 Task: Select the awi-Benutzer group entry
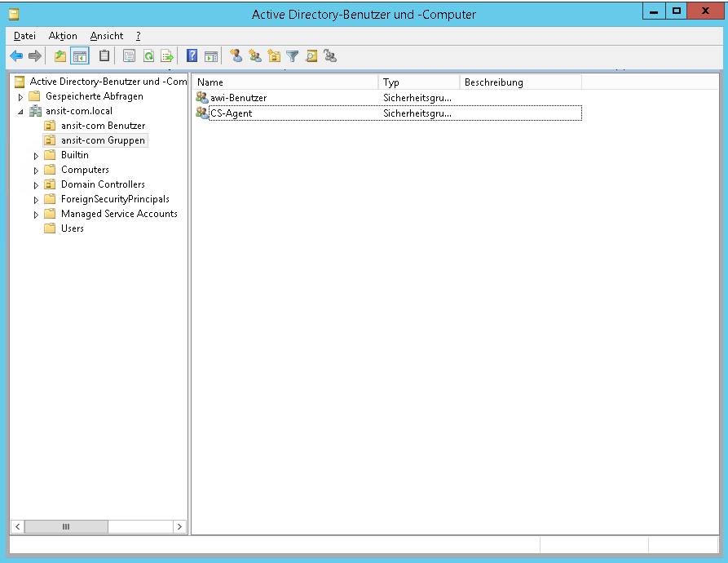tap(238, 98)
